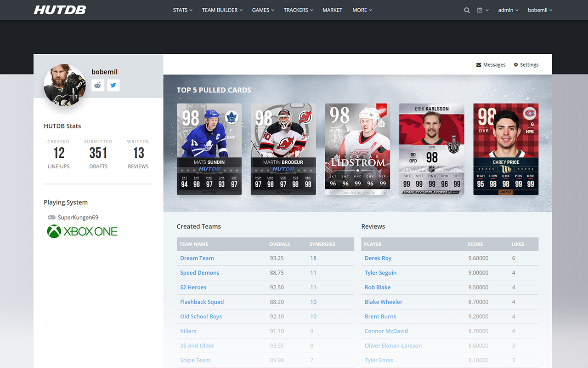Expand the bobemil user menu
The height and width of the screenshot is (368, 588).
[540, 10]
